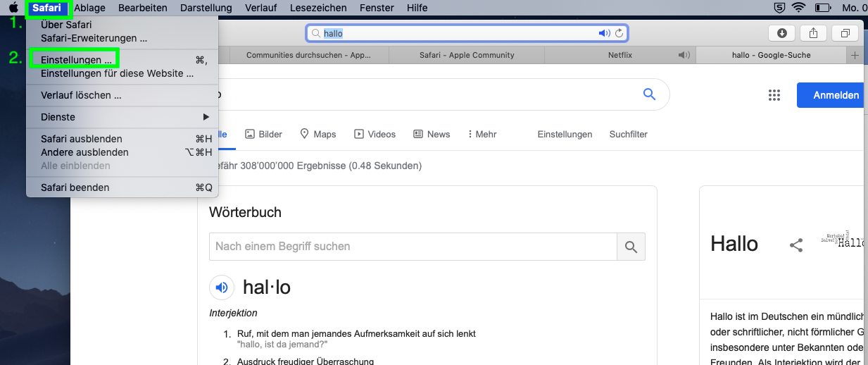Click dictionary search magnifier button
Screen dimensions: 868x365
pyautogui.click(x=631, y=247)
